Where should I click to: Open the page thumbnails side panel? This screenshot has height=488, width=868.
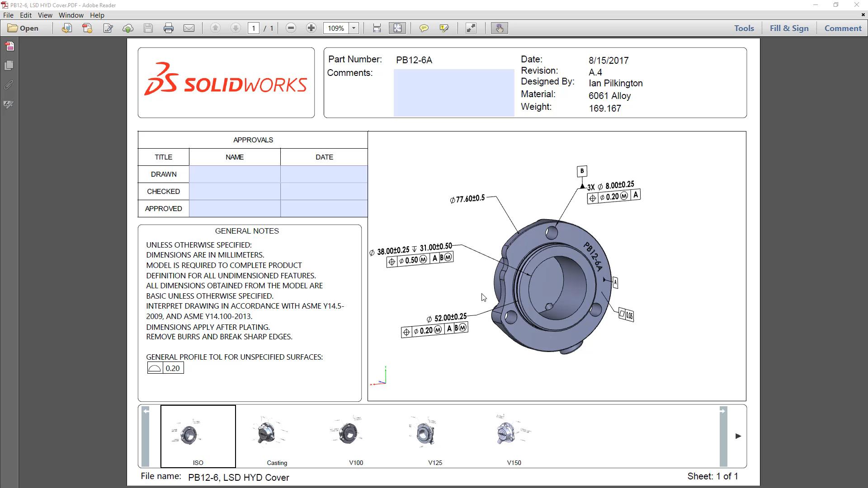9,66
